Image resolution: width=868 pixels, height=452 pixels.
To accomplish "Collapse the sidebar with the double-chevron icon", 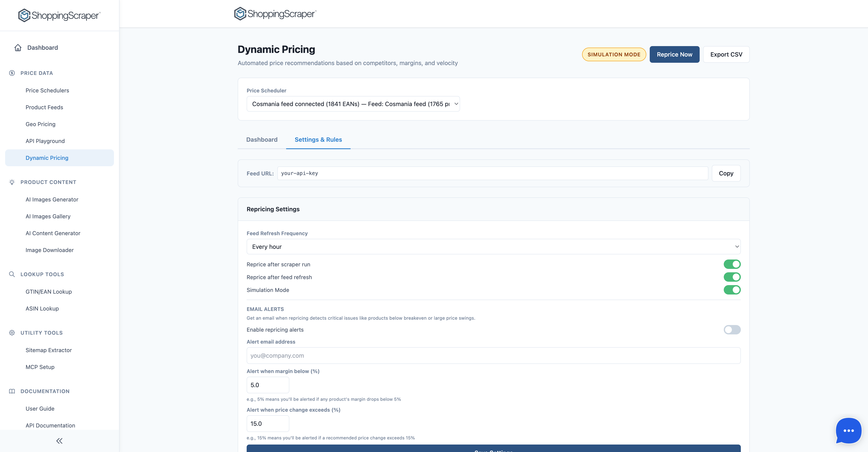I will tap(59, 441).
